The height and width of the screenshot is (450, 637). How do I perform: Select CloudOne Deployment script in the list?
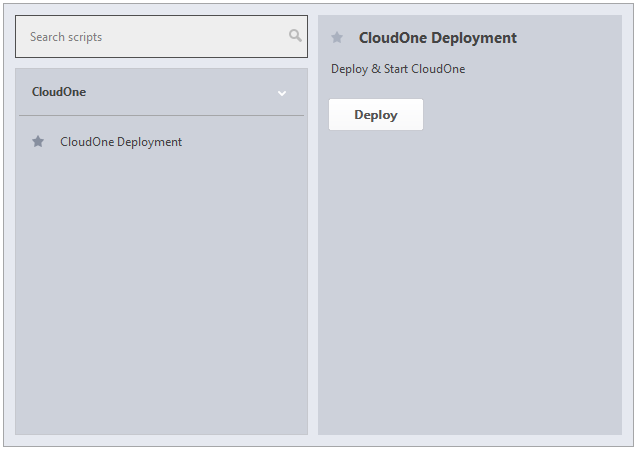(x=121, y=142)
